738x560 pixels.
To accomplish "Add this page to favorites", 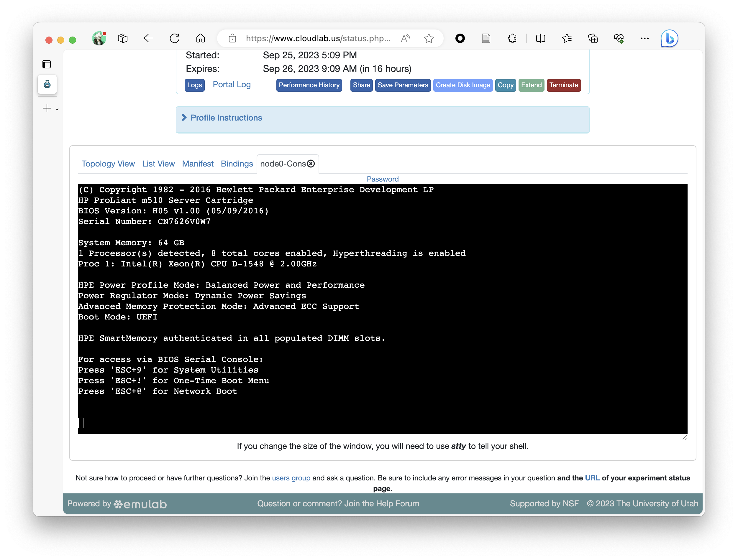I will point(429,38).
